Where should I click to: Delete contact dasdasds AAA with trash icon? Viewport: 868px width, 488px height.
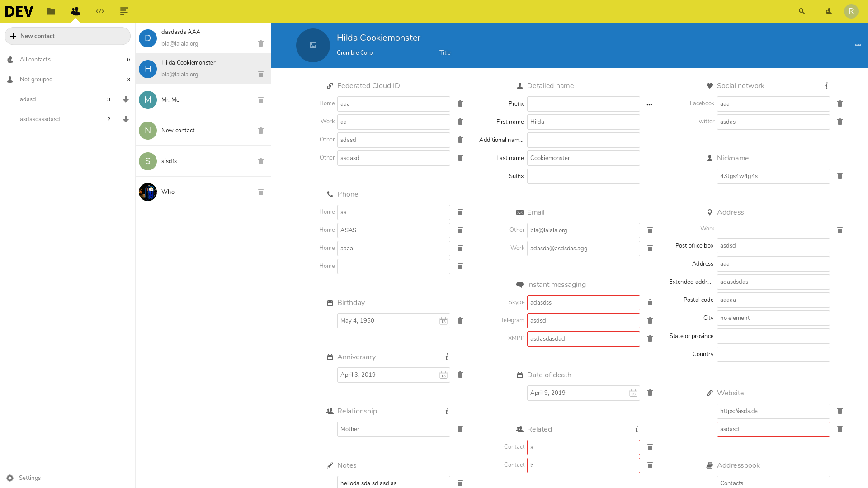[x=261, y=43]
